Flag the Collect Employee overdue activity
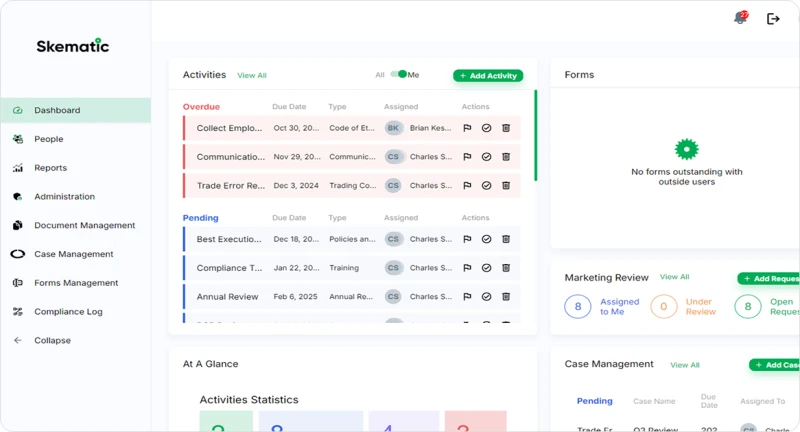Screen dimensions: 800x432 pyautogui.click(x=467, y=128)
